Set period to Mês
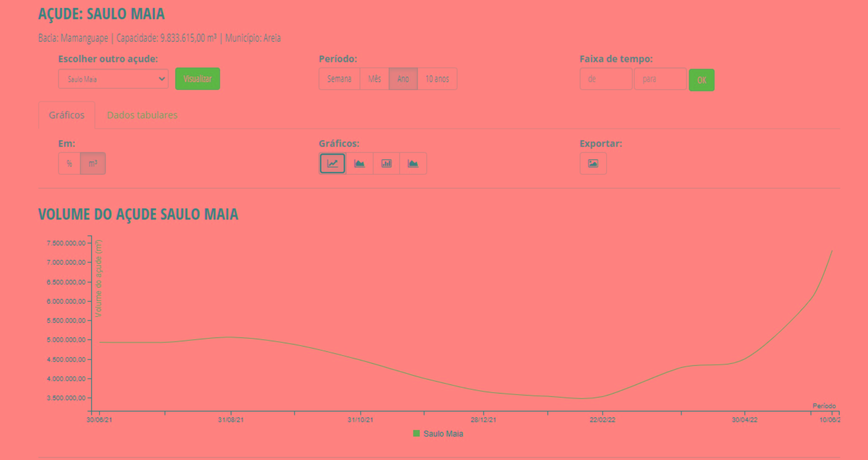Viewport: 868px width, 460px height. pos(374,79)
